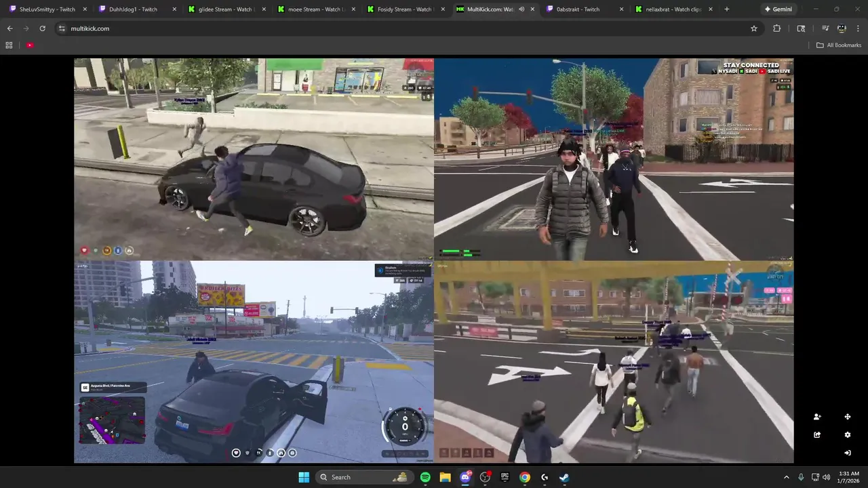The height and width of the screenshot is (488, 868).
Task: Click the top-right STAY CONNECTED stream
Action: (x=614, y=159)
